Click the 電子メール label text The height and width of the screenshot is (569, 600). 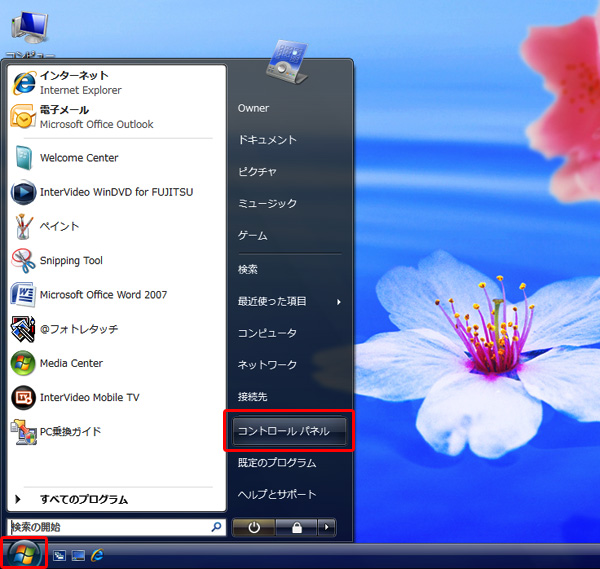coord(64,110)
